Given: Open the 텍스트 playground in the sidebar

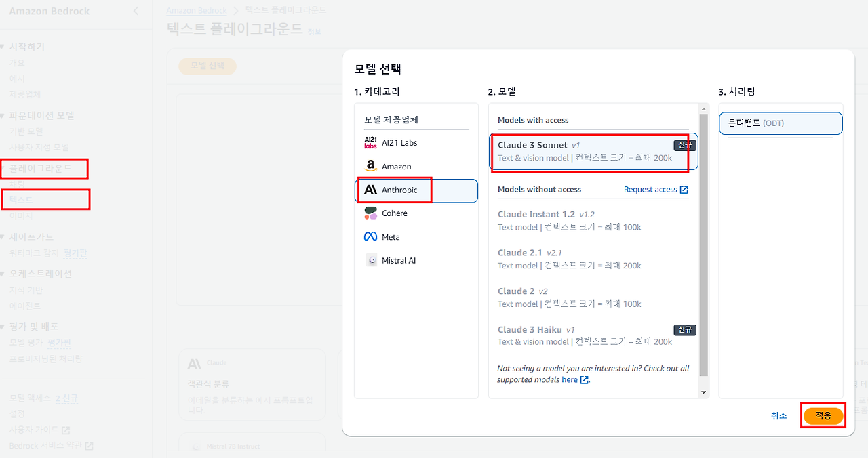Looking at the screenshot, I should tap(21, 200).
